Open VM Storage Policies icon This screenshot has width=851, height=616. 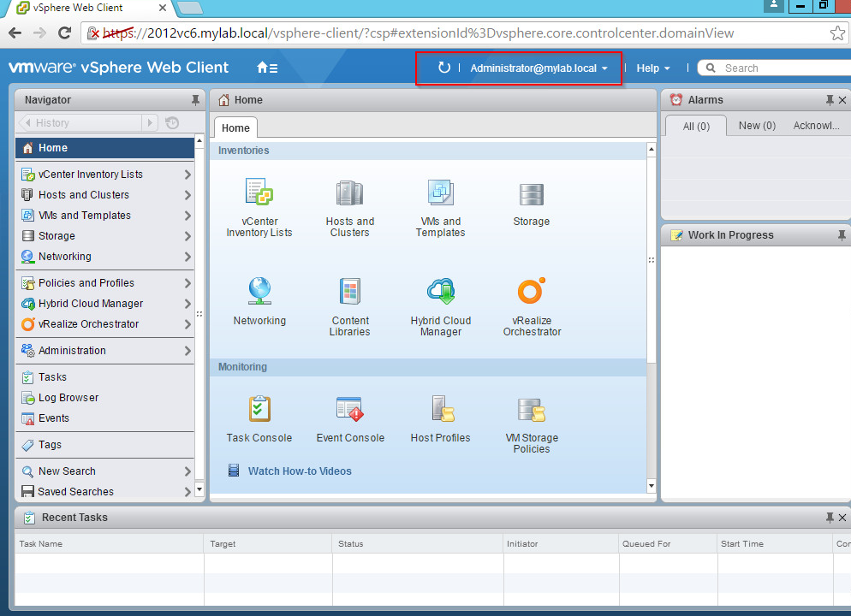pos(531,410)
